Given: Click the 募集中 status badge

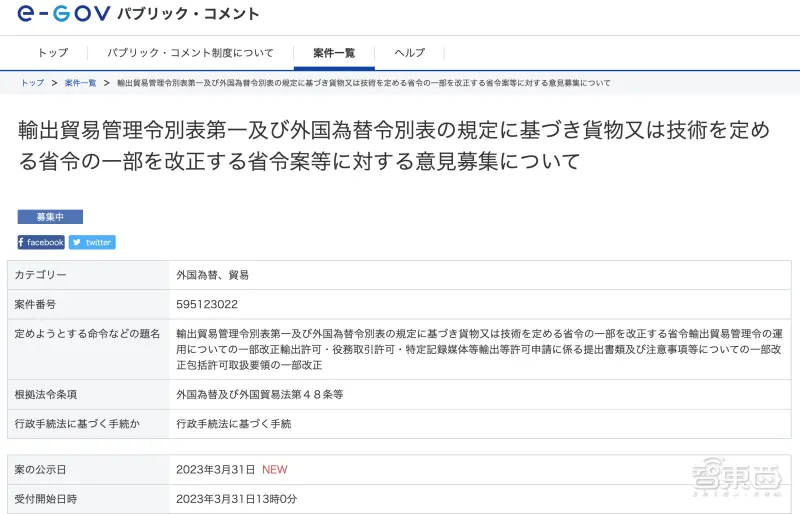Looking at the screenshot, I should pos(50,217).
